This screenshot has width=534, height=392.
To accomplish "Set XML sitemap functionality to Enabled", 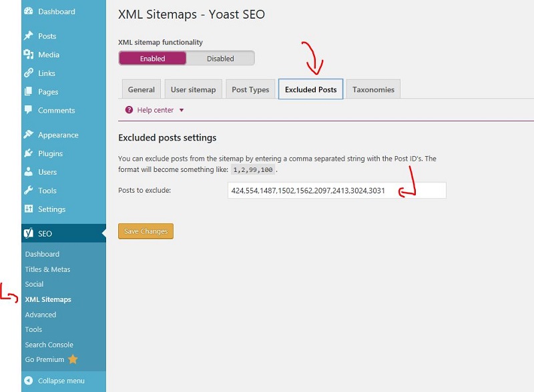I will [x=153, y=59].
